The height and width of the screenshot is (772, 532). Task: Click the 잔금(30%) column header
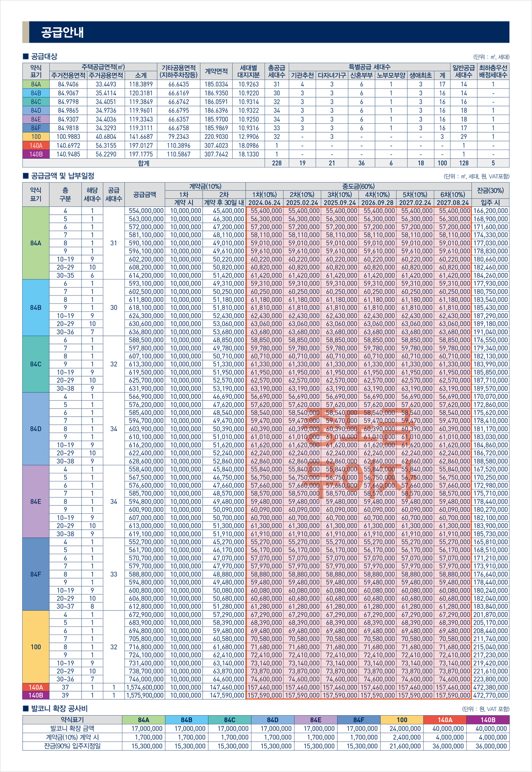pyautogui.click(x=490, y=190)
